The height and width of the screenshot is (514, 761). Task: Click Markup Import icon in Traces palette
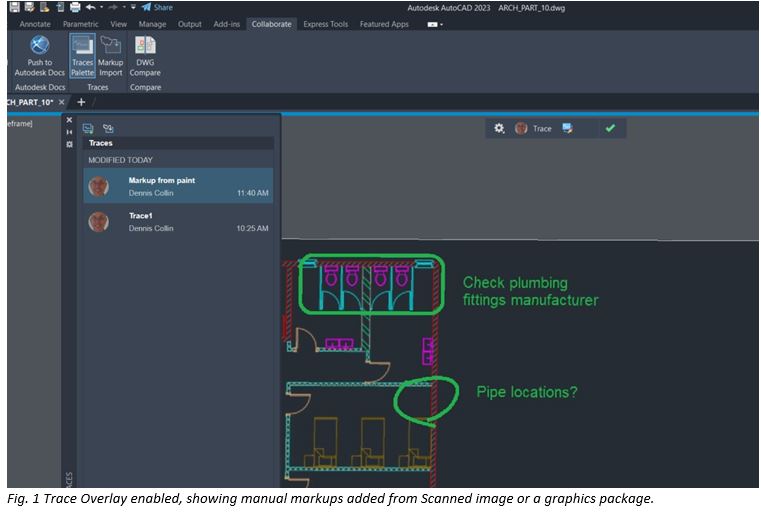108,128
